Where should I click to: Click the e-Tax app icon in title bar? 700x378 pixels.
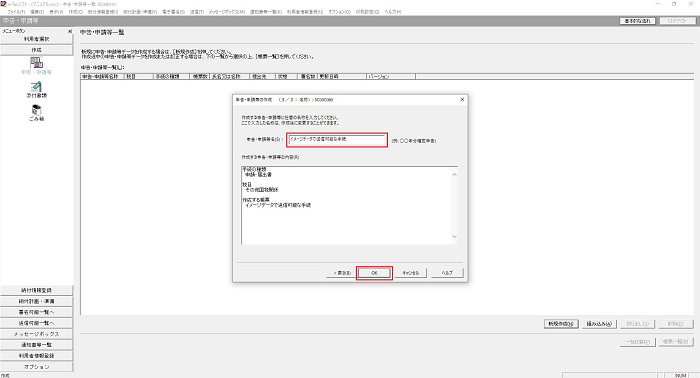[4, 4]
